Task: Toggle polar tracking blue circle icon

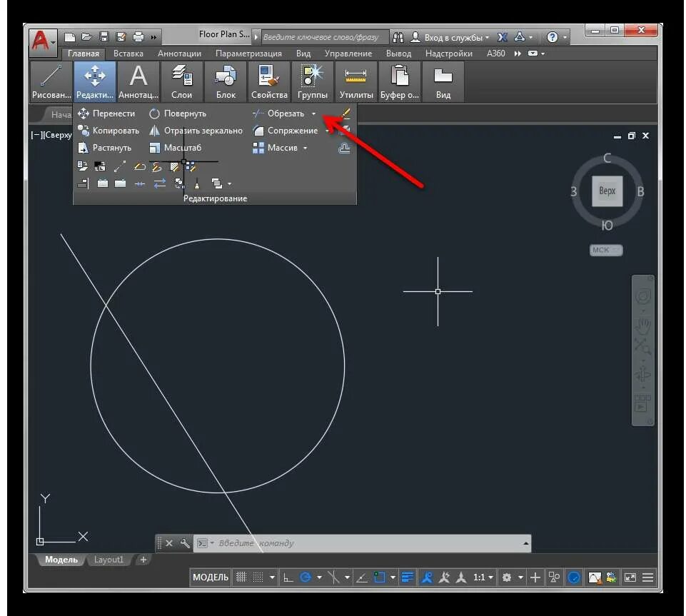Action: [x=306, y=577]
